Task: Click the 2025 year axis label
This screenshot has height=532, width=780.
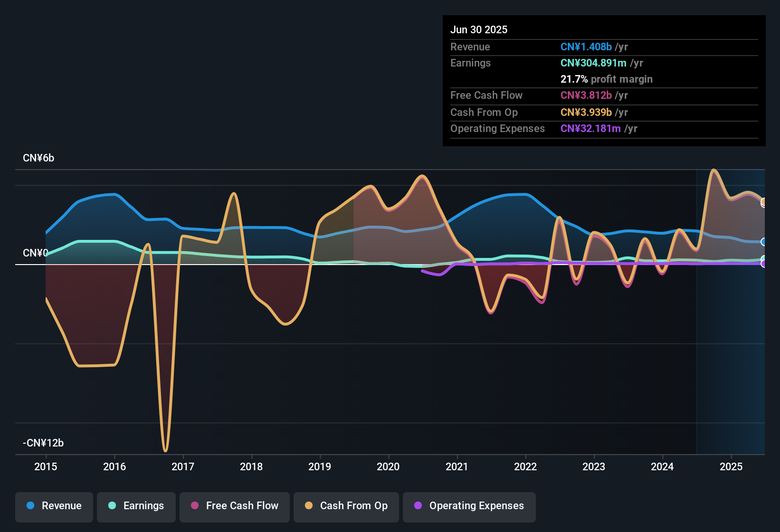Action: pyautogui.click(x=731, y=467)
